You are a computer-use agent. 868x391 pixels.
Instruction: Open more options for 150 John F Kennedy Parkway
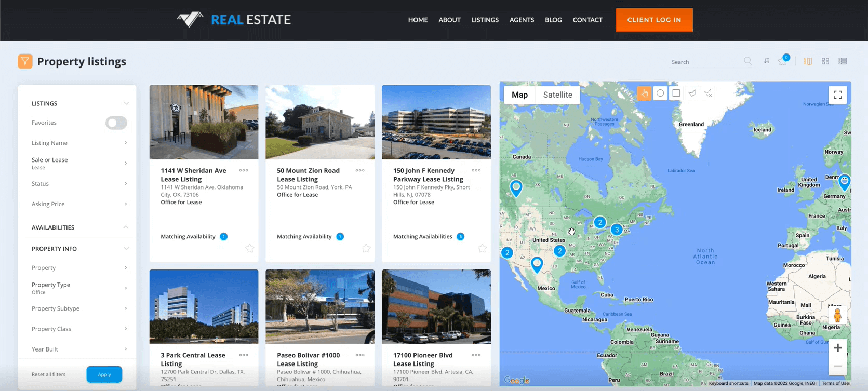[476, 170]
